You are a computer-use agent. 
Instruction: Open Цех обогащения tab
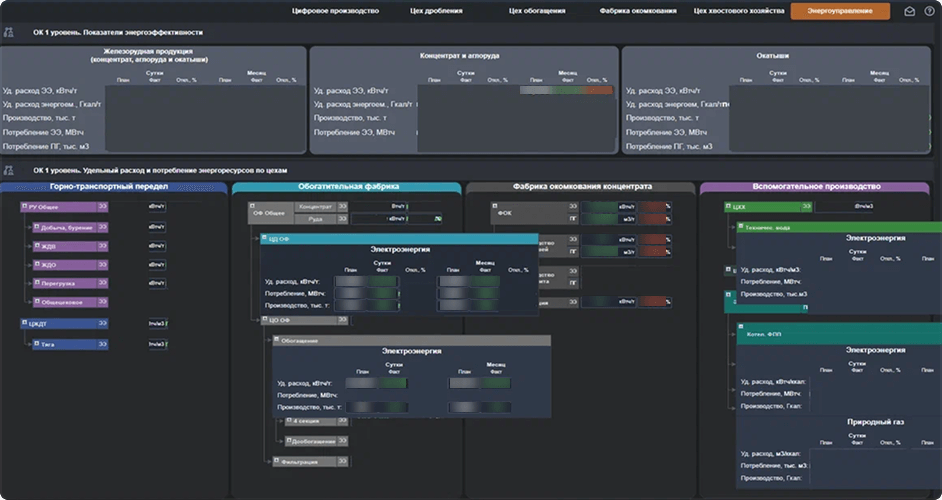[536, 11]
